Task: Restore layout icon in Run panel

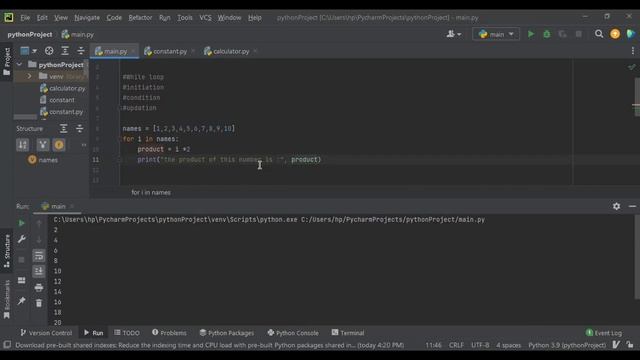Action: pos(22,280)
